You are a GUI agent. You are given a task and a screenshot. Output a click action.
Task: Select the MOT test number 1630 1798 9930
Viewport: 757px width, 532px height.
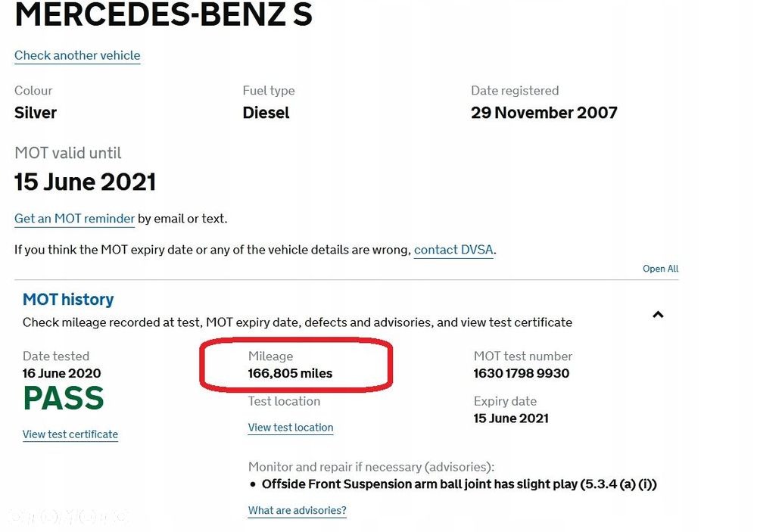522,373
